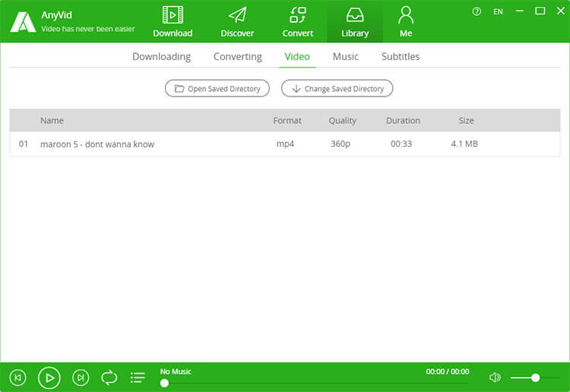Screen dimensions: 570x392
Task: Open the Download section
Action: coord(173,22)
